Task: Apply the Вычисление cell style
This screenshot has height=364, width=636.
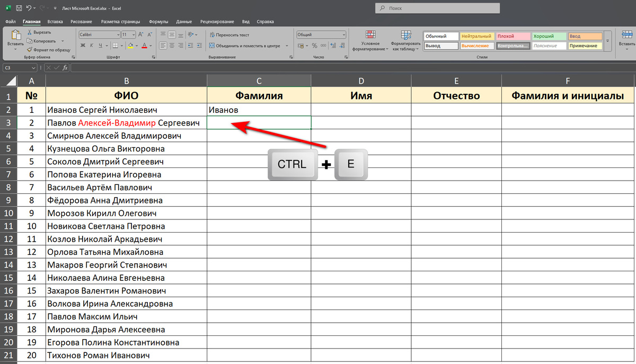Action: click(476, 46)
